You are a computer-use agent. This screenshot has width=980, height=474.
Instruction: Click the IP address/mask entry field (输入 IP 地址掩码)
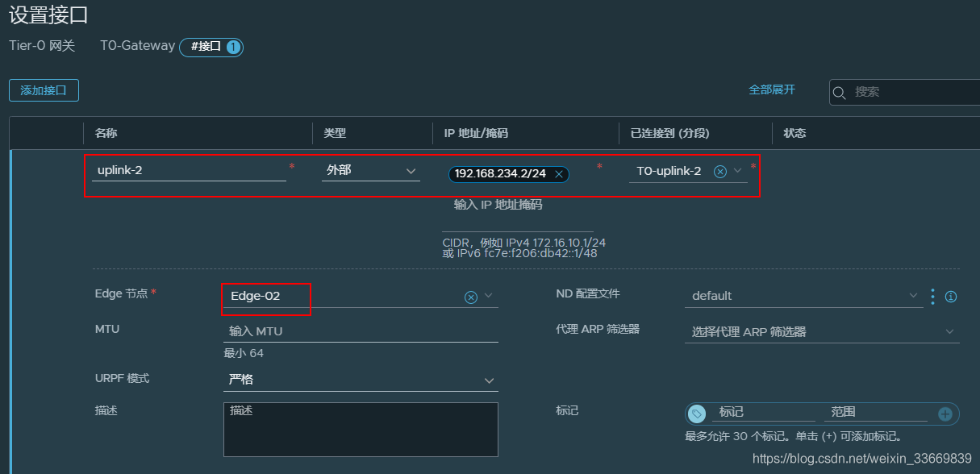pos(517,205)
